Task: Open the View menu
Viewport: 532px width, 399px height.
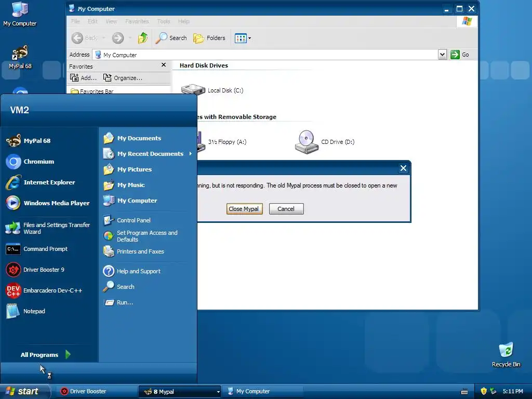Action: click(111, 21)
